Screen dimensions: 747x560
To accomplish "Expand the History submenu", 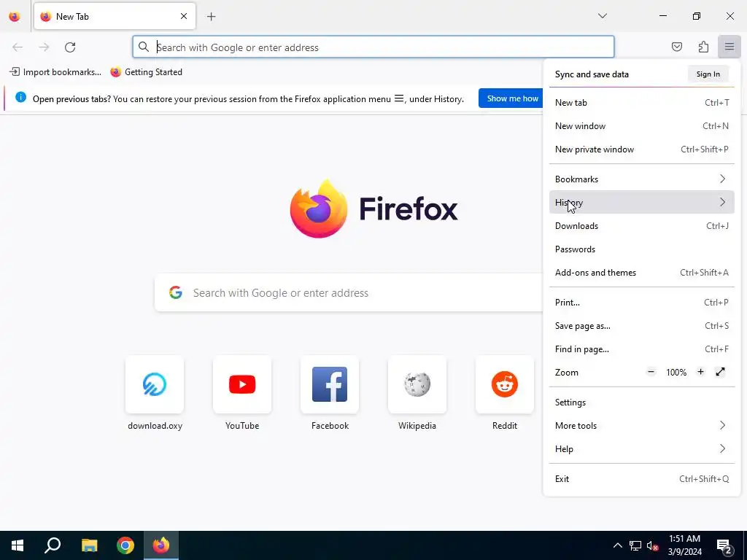I will tap(642, 203).
